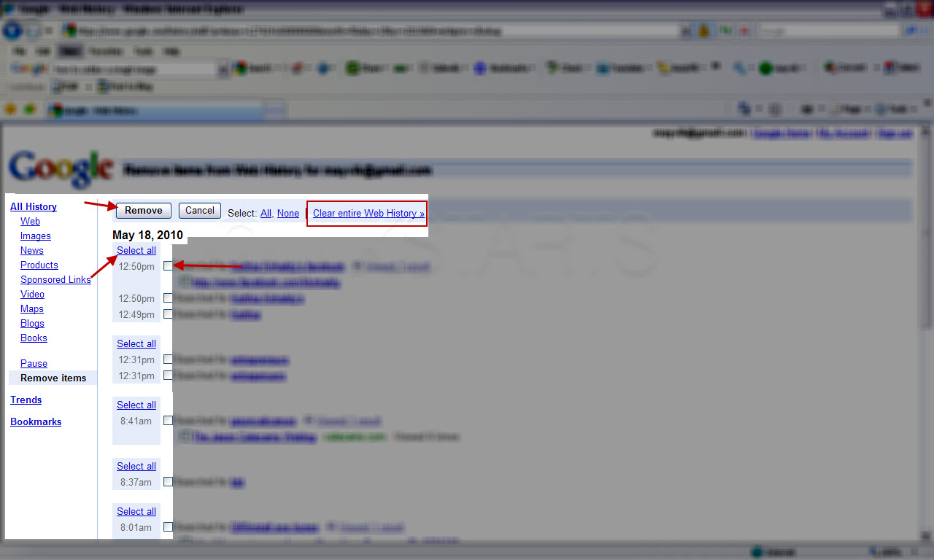Click Select all above 12:31pm entries
The width and height of the screenshot is (934, 560).
coord(136,344)
